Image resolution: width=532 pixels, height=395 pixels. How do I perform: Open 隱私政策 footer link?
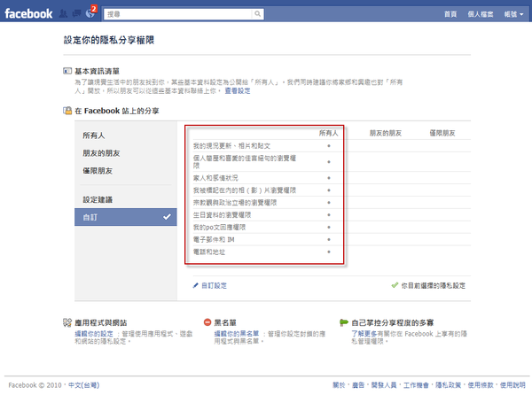pos(448,385)
